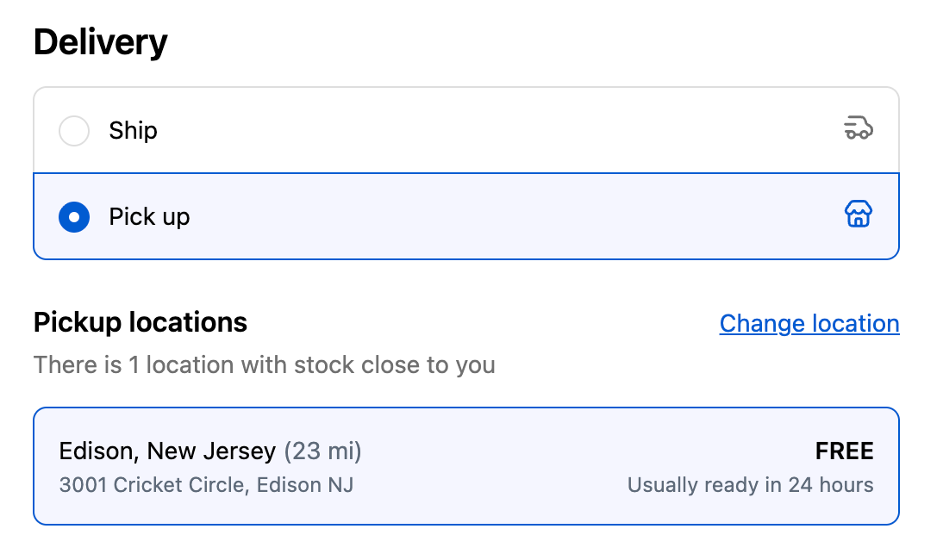Viewport: 943px width, 560px height.
Task: Click the Usually ready in 24 hours text
Action: tap(751, 485)
